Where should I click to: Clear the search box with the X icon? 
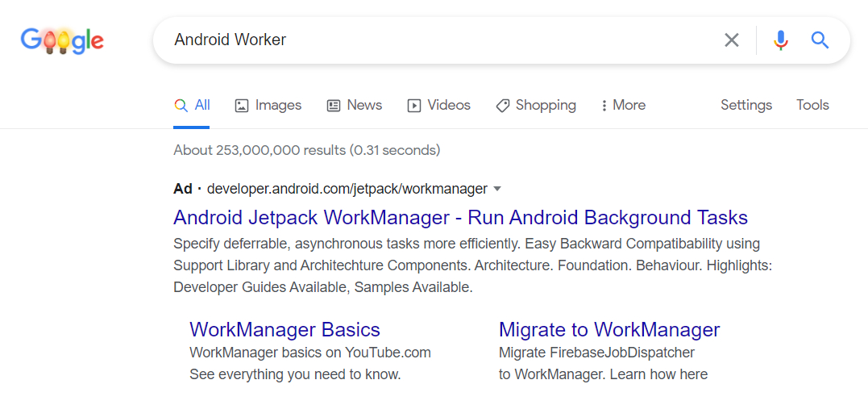(731, 40)
